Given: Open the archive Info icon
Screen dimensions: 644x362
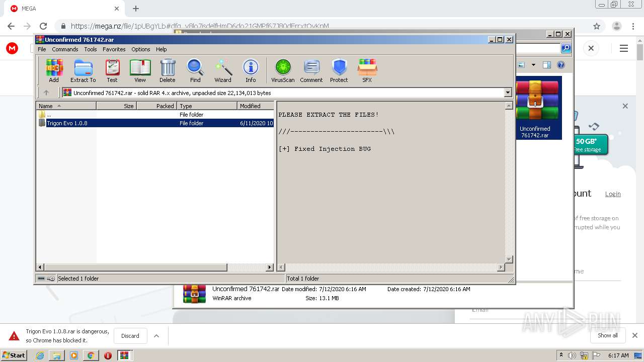Looking at the screenshot, I should click(x=251, y=70).
